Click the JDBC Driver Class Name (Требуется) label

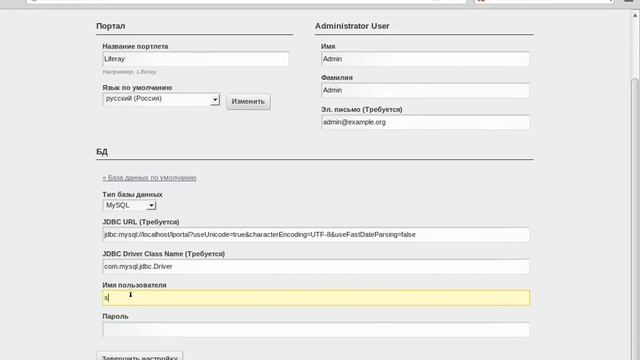(164, 254)
